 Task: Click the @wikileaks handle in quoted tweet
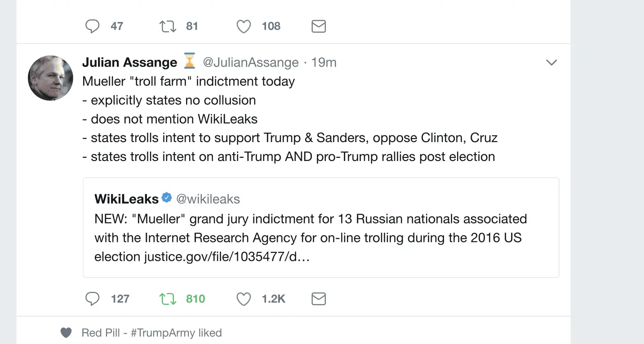tap(208, 199)
